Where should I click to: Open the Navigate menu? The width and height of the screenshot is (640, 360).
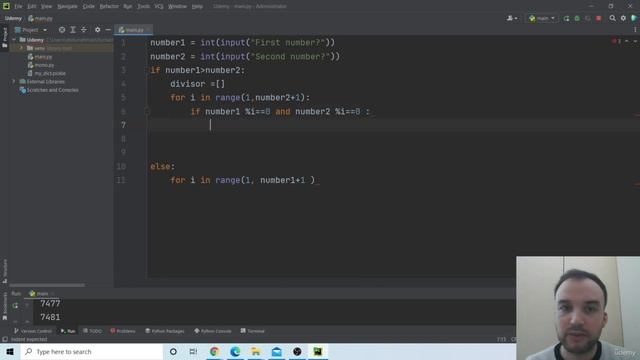[67, 7]
